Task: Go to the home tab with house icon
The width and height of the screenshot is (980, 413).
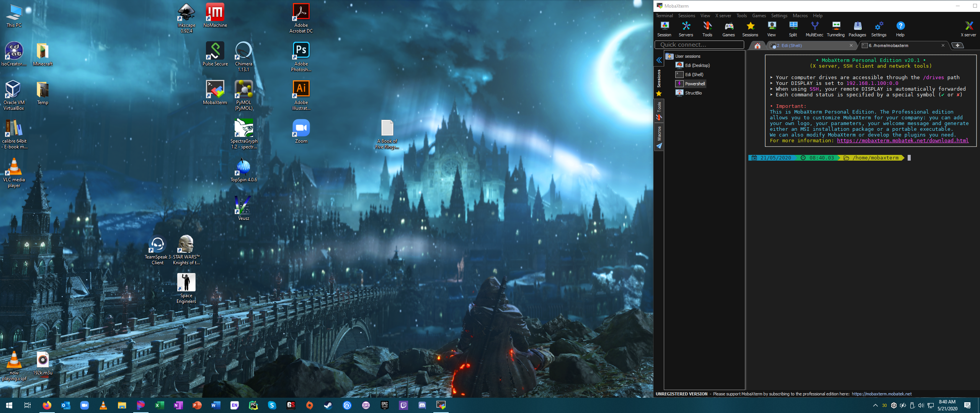Action: [757, 46]
